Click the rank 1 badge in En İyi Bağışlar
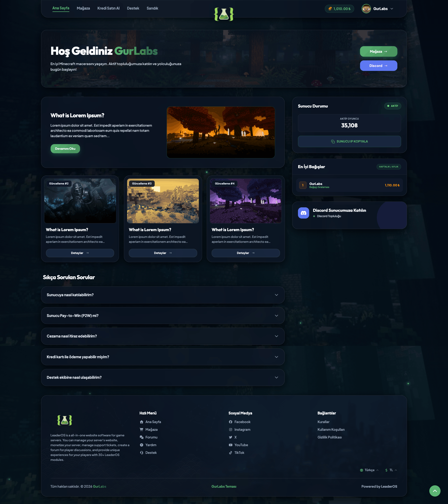The height and width of the screenshot is (504, 448). click(303, 185)
